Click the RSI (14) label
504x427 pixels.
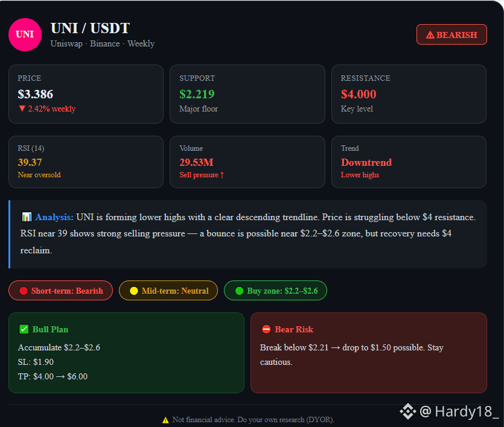(x=31, y=148)
